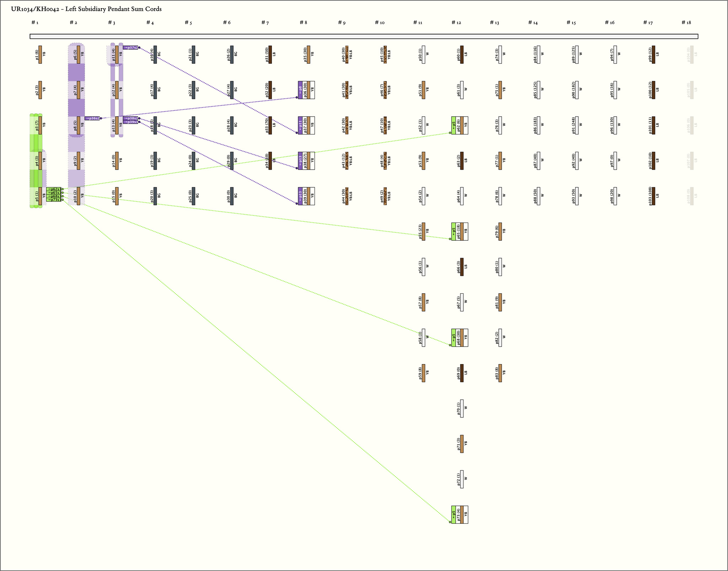This screenshot has height=571, width=728.
Task: Click the cord label p70 (1)
Action: pyautogui.click(x=459, y=409)
